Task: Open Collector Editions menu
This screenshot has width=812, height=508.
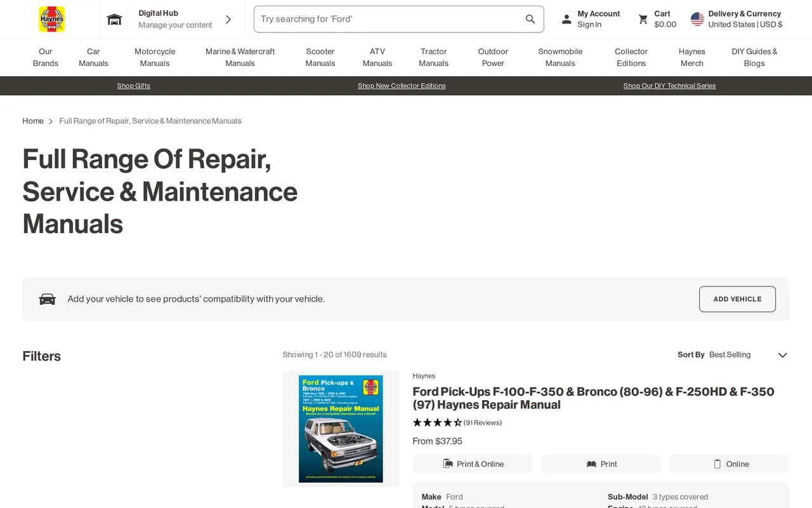Action: pyautogui.click(x=631, y=57)
